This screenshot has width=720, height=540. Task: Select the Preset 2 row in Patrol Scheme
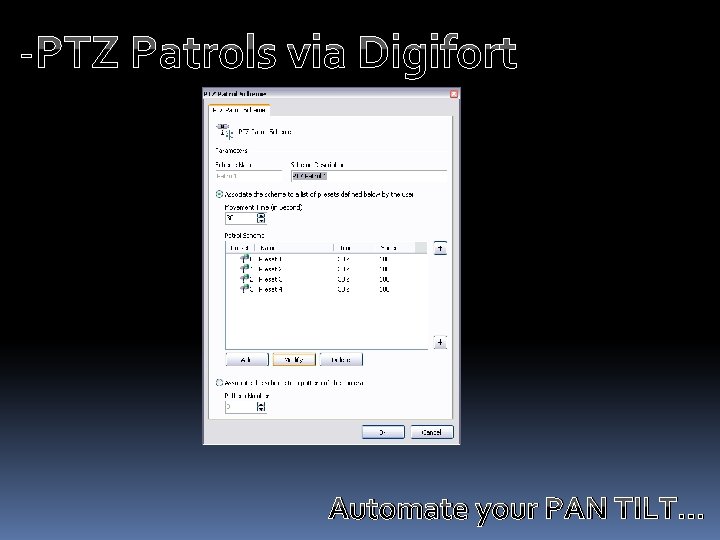click(326, 269)
